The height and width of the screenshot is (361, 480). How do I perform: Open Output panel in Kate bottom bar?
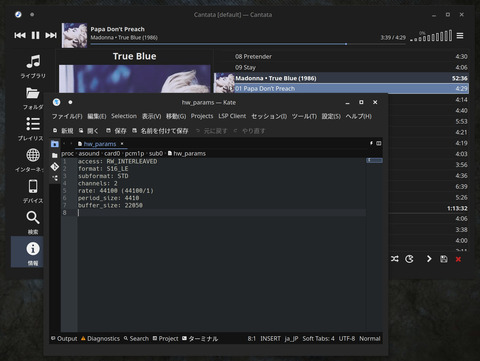click(x=64, y=339)
